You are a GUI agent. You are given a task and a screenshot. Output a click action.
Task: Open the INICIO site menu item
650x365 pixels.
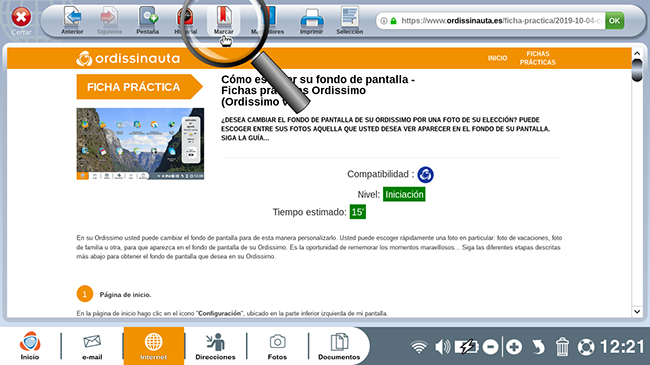click(x=497, y=58)
